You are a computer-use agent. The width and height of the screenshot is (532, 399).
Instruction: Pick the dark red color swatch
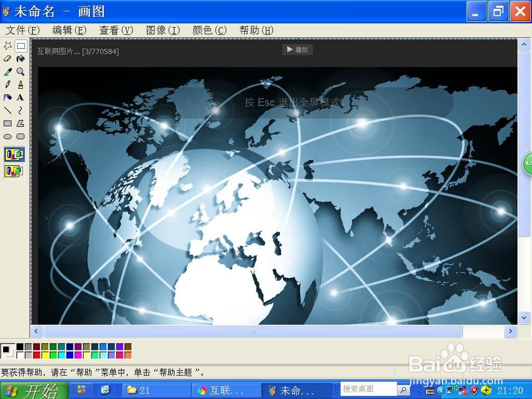coord(37,347)
